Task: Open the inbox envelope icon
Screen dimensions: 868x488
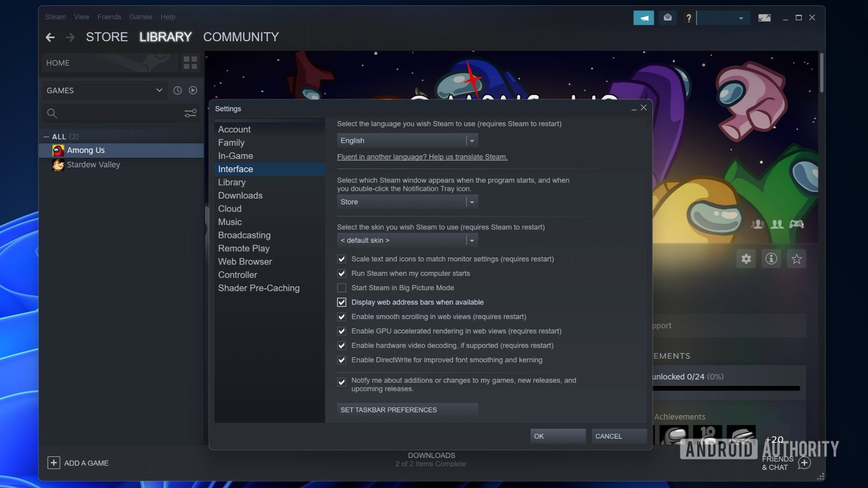Action: click(x=668, y=18)
